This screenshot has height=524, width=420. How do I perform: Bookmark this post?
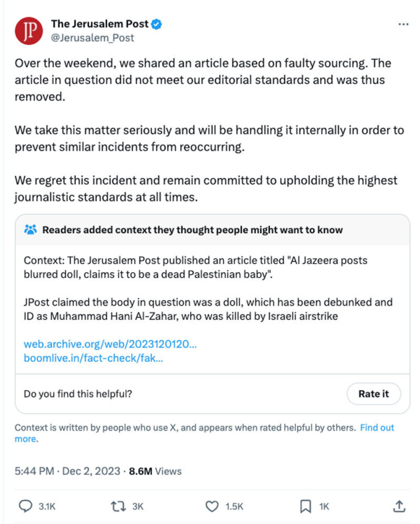(305, 507)
